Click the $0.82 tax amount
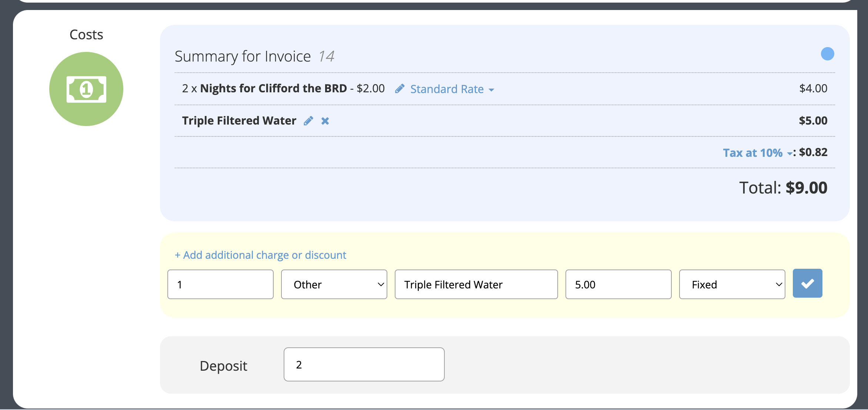The width and height of the screenshot is (868, 410). coord(813,152)
